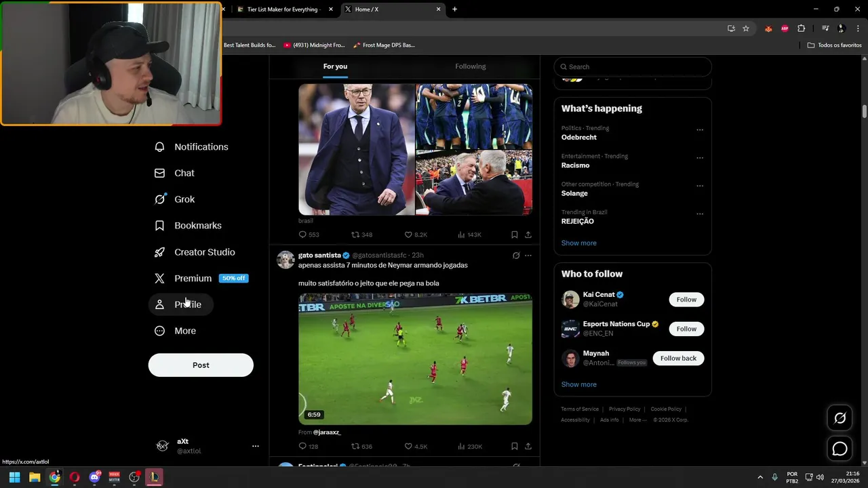Bookmark this page with the star icon
The image size is (868, 488).
tap(746, 28)
